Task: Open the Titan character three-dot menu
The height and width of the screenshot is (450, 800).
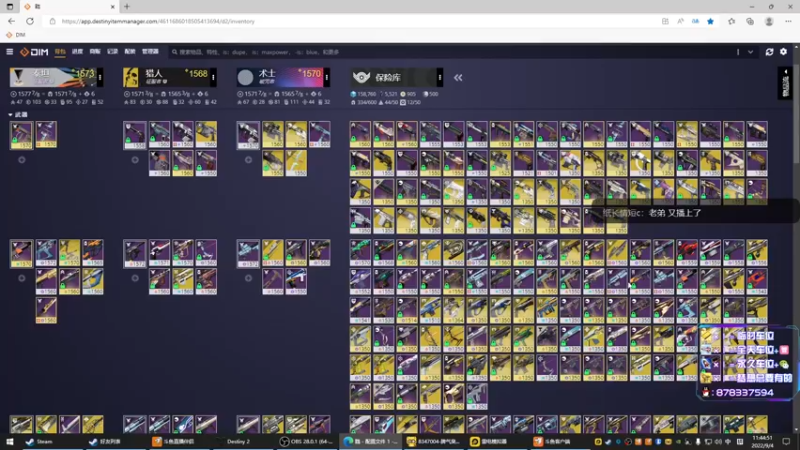Action: point(99,78)
